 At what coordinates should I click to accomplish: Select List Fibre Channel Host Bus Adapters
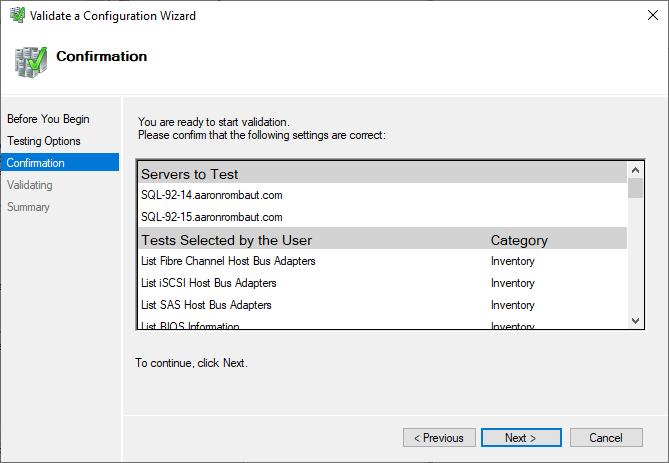click(x=228, y=261)
